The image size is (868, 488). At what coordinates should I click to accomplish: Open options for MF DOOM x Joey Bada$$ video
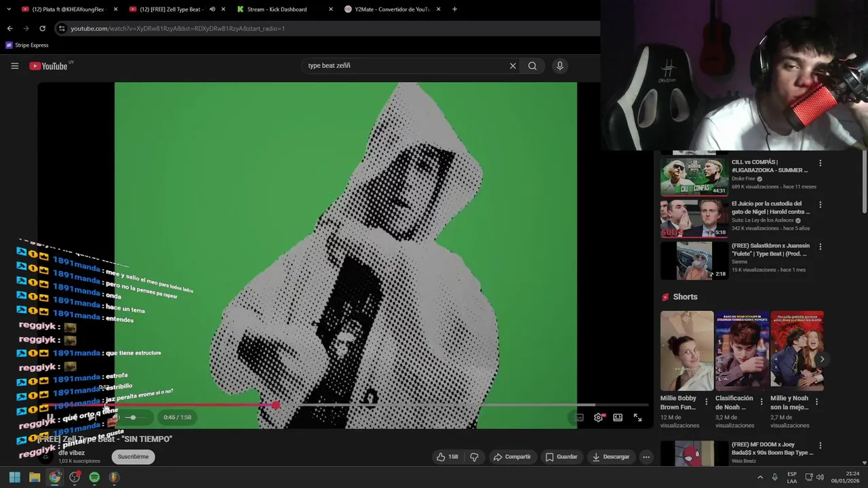[820, 446]
